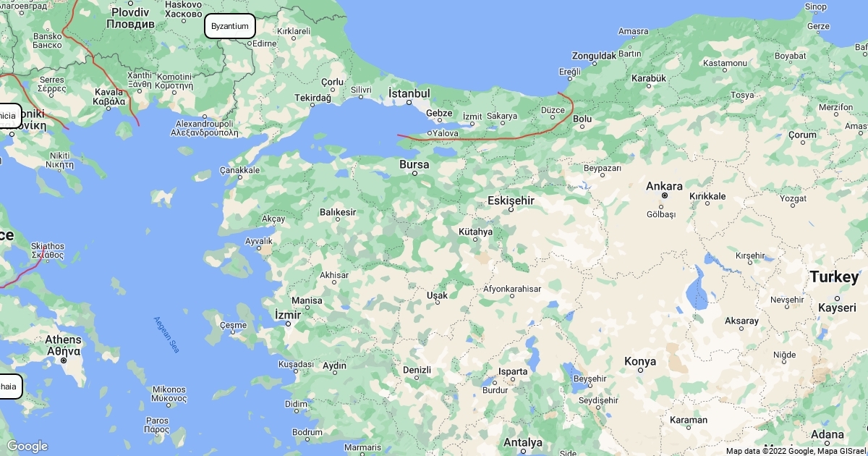Click the red route line near Yalova
The height and width of the screenshot is (456, 868).
pos(463,138)
